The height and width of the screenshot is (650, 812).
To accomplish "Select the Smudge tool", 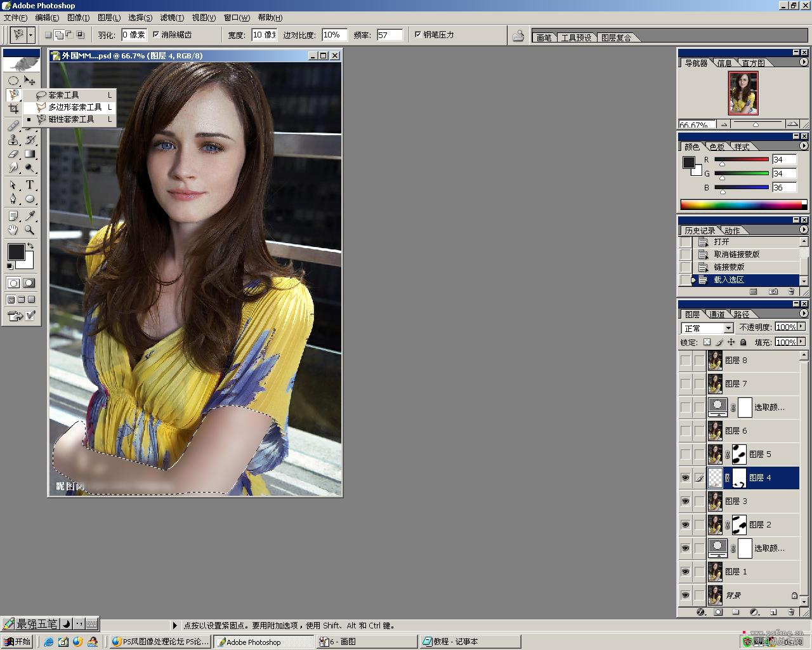I will point(13,168).
